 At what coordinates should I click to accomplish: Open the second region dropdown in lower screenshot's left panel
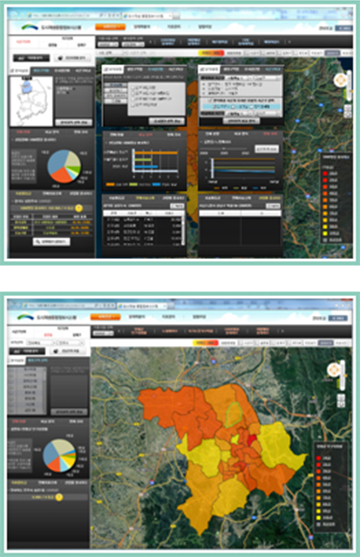(x=71, y=343)
